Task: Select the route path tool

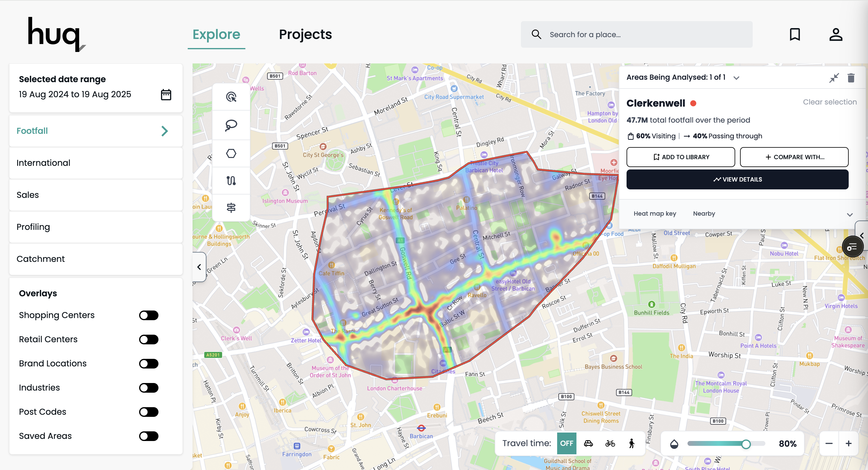Action: [231, 181]
